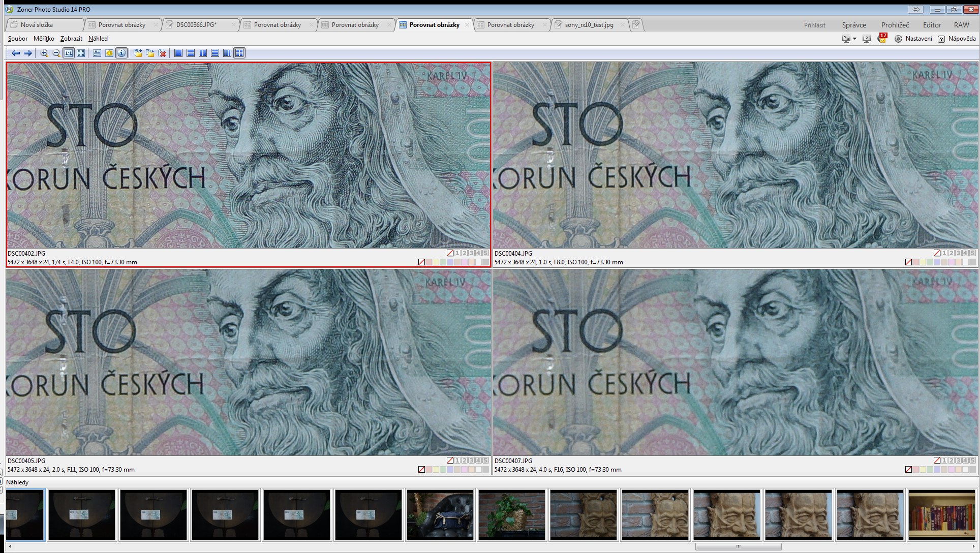Click thumbnail strip horizontal scrollbar

coord(738,547)
